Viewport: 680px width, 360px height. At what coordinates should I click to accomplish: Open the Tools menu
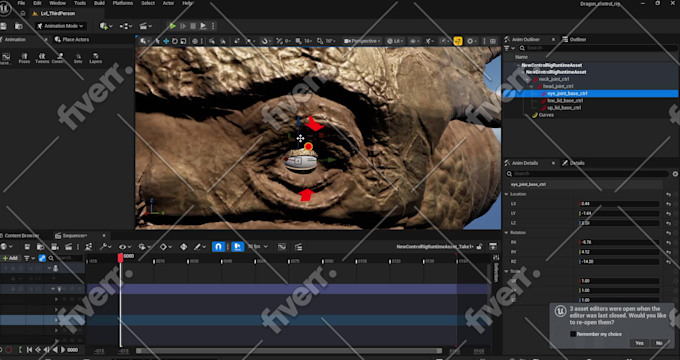click(80, 3)
